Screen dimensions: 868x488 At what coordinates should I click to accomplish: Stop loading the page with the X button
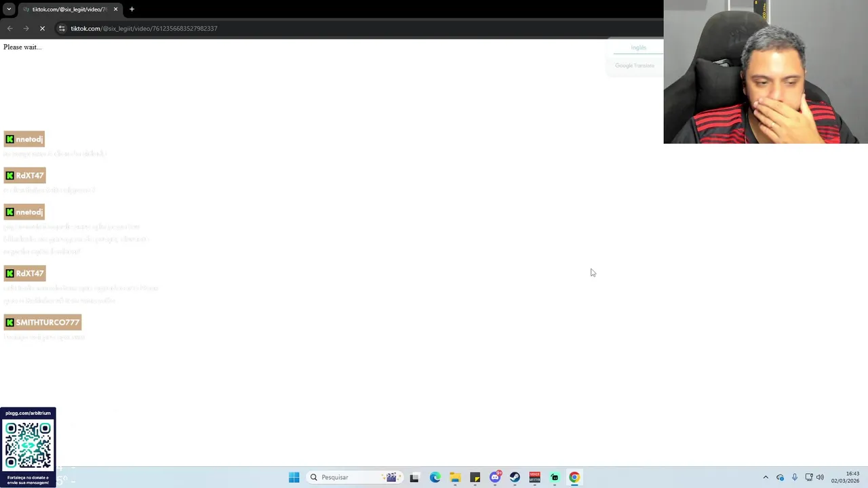42,28
